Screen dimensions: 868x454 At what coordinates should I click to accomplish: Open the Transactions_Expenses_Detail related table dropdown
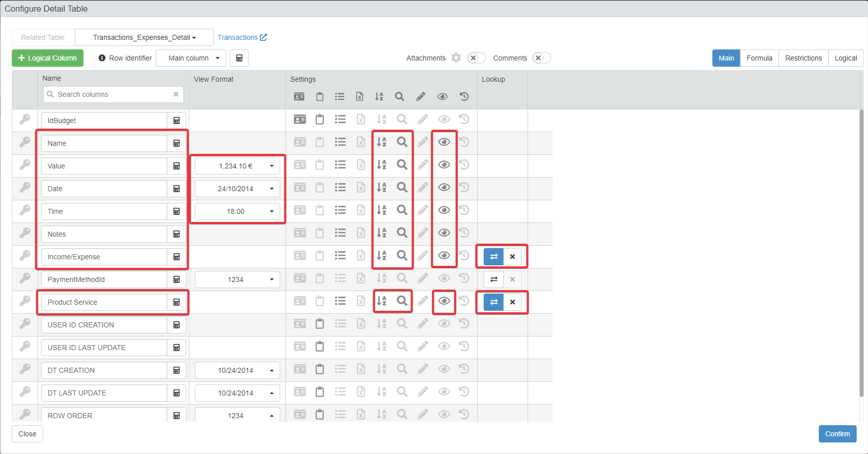coord(144,37)
